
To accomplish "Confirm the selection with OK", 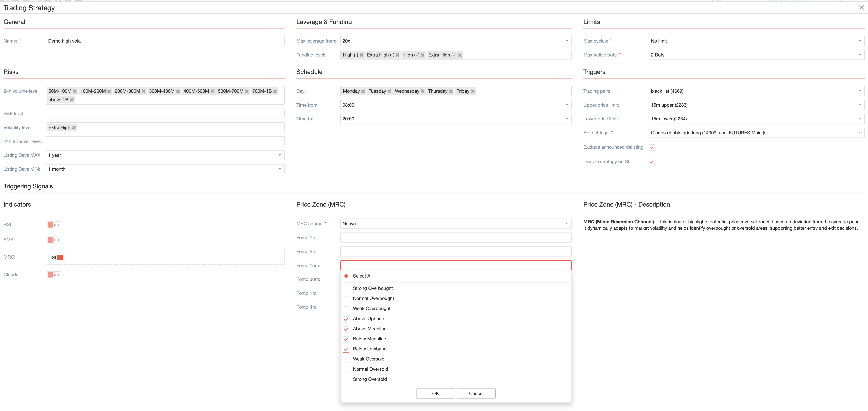I will click(x=435, y=394).
